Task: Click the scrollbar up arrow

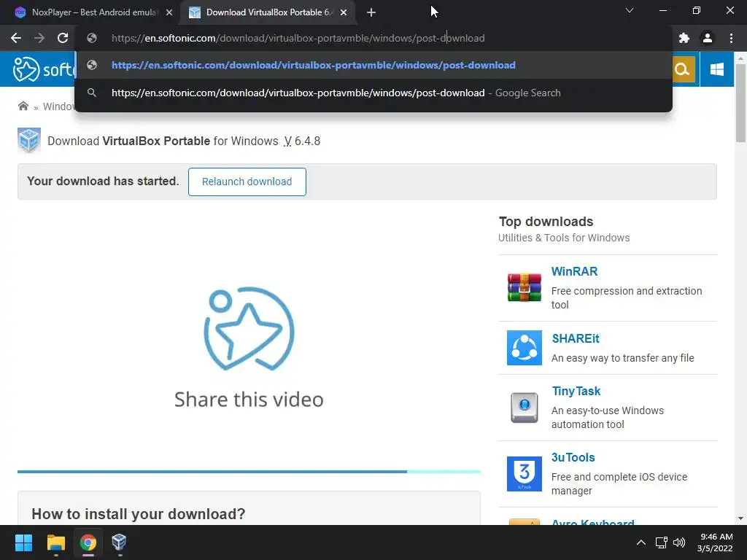Action: point(740,58)
